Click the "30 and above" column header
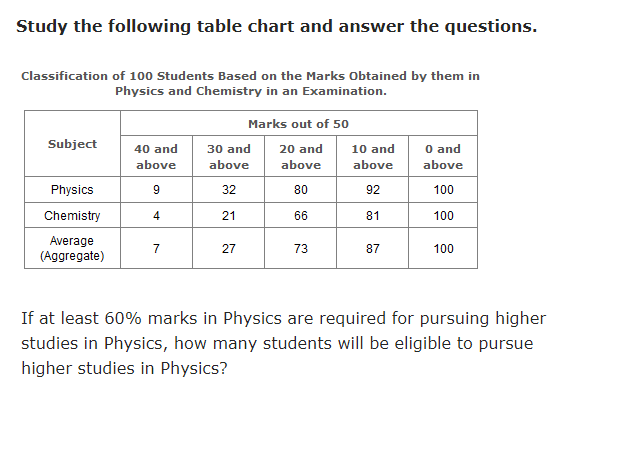 (229, 157)
